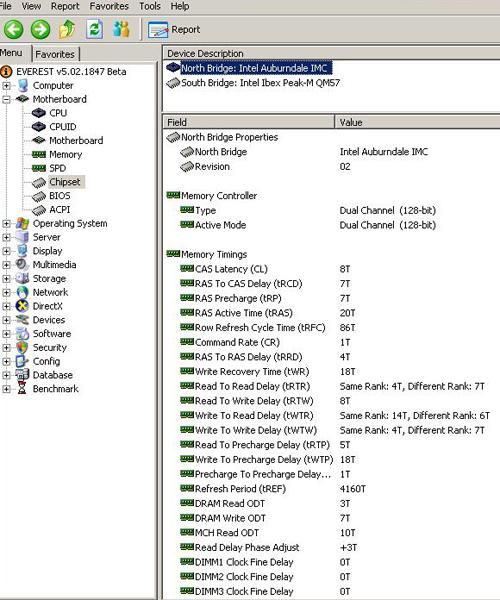Viewport: 500px width, 600px height.
Task: Click the Computer monitor icon
Action: coord(23,85)
